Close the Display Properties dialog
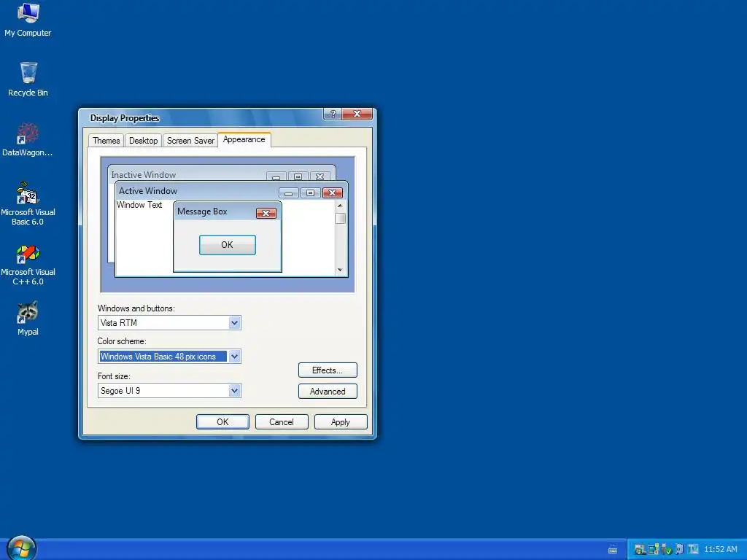Image resolution: width=747 pixels, height=560 pixels. 357,114
